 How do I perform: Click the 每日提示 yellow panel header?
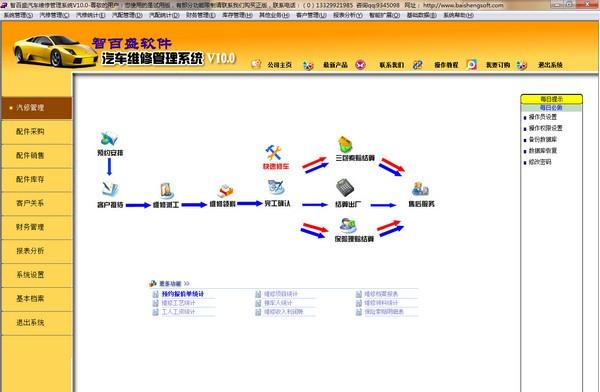pyautogui.click(x=551, y=99)
